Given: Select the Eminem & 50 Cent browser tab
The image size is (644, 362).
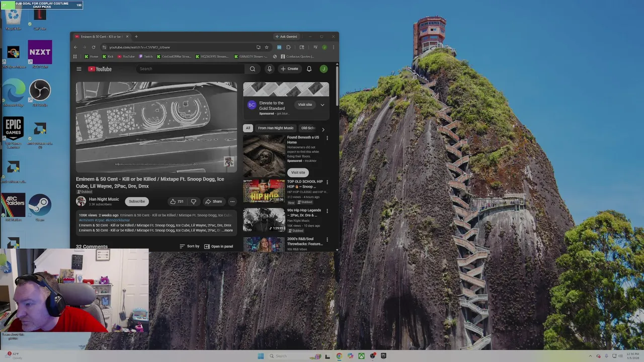Looking at the screenshot, I should [x=102, y=37].
